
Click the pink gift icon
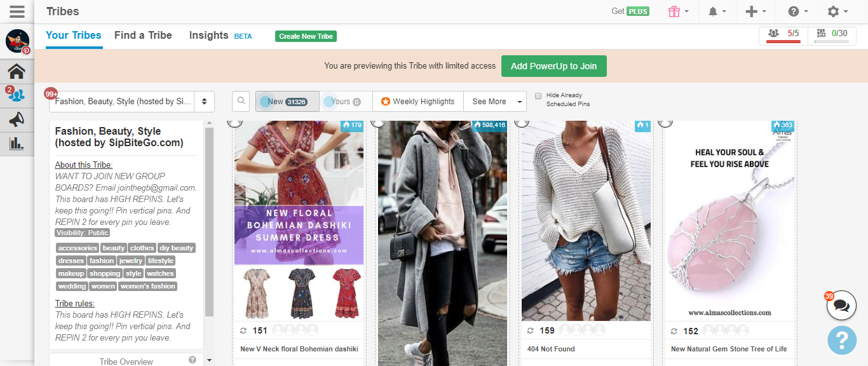pos(674,11)
